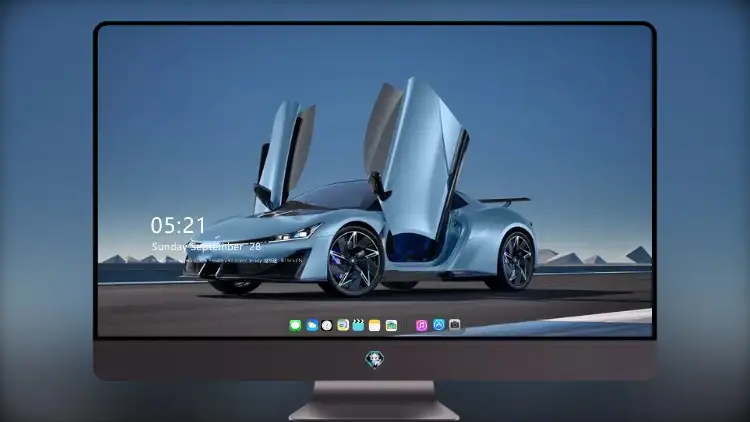Image resolution: width=750 pixels, height=422 pixels.
Task: Open the purple-and-yellow app icon beside the Clock
Action: coord(343,325)
